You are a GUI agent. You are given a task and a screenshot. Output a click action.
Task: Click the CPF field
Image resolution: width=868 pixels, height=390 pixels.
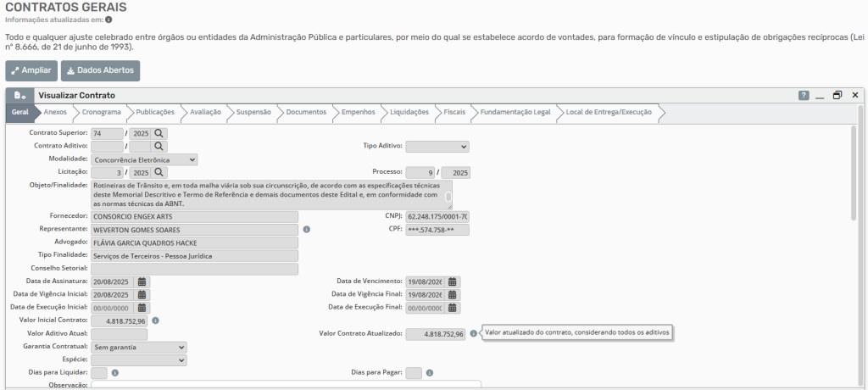pos(437,230)
